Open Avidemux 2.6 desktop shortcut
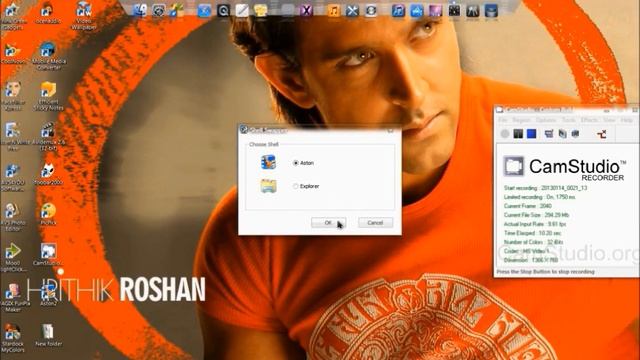640x360 pixels. (x=48, y=137)
